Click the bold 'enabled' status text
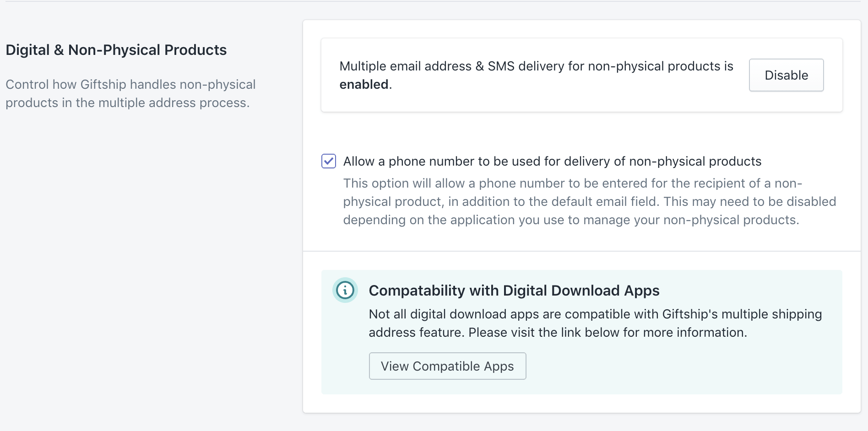The height and width of the screenshot is (431, 868). tap(364, 84)
